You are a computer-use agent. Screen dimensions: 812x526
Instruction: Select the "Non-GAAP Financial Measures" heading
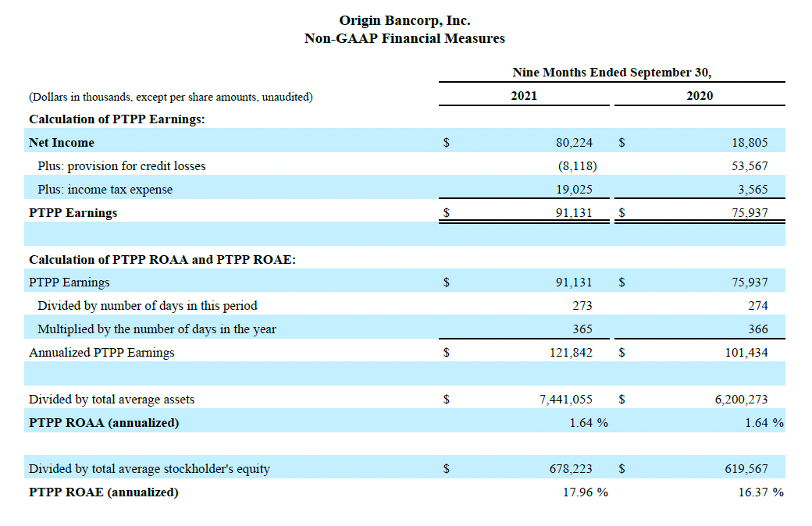pos(404,38)
